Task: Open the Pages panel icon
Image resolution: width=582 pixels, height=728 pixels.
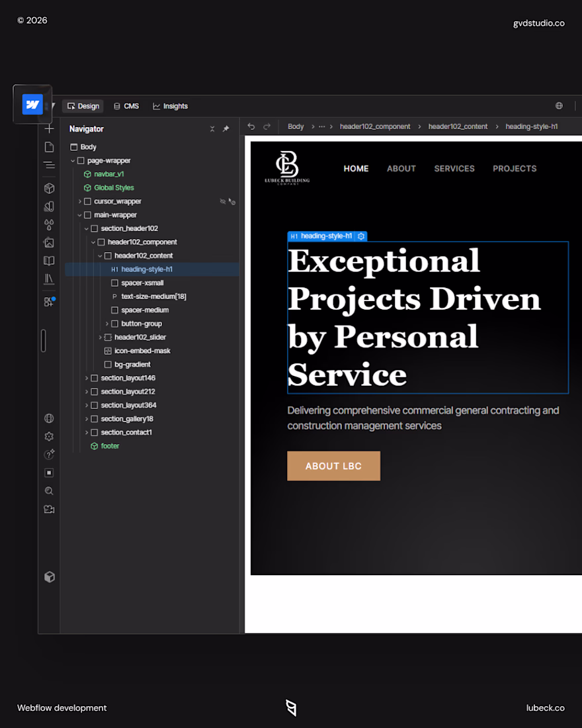Action: 49,147
